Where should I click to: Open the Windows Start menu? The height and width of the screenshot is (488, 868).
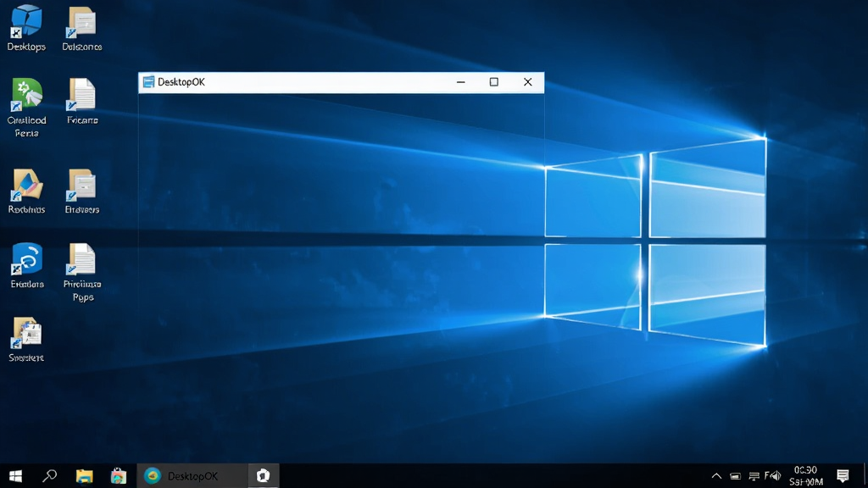pyautogui.click(x=15, y=476)
